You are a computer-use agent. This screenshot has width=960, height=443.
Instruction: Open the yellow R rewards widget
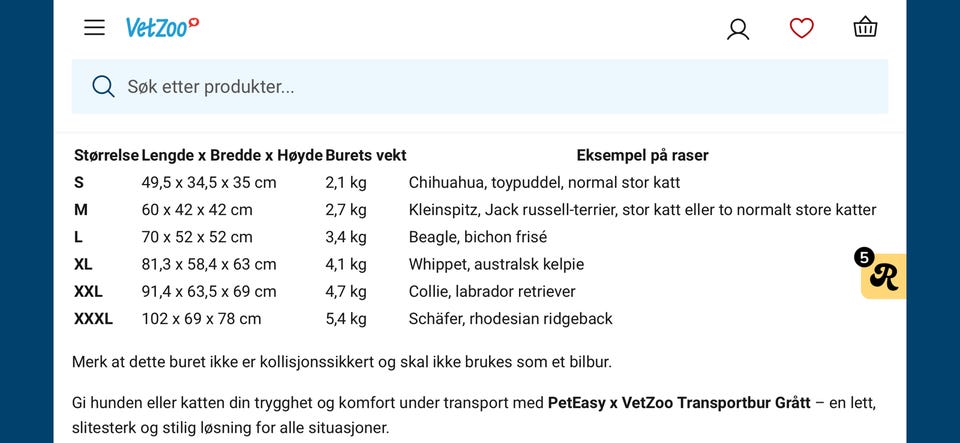[x=883, y=277]
